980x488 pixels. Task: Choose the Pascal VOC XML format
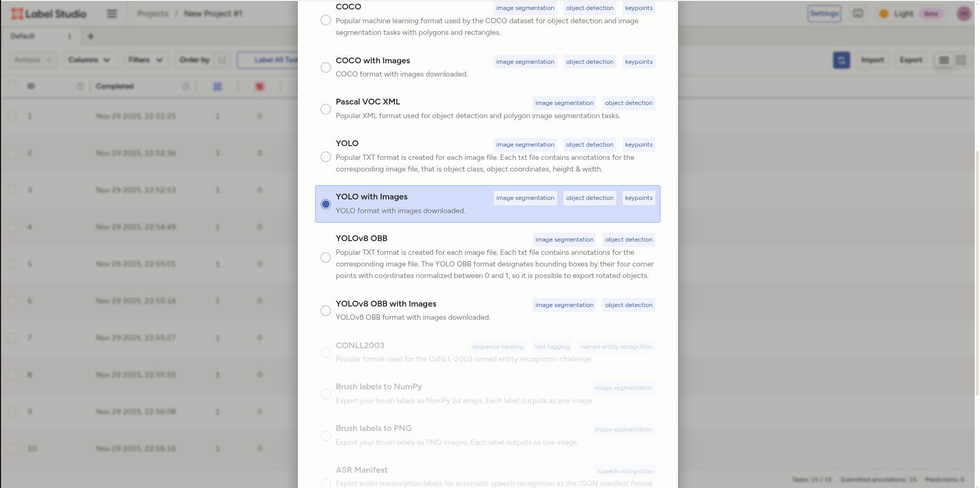pyautogui.click(x=326, y=109)
